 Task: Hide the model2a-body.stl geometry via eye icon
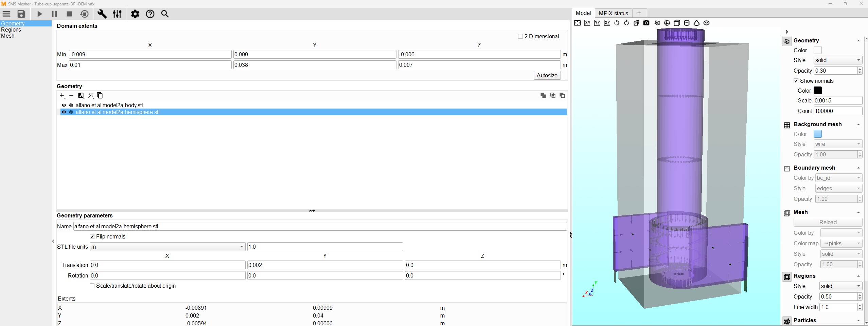[x=64, y=105]
